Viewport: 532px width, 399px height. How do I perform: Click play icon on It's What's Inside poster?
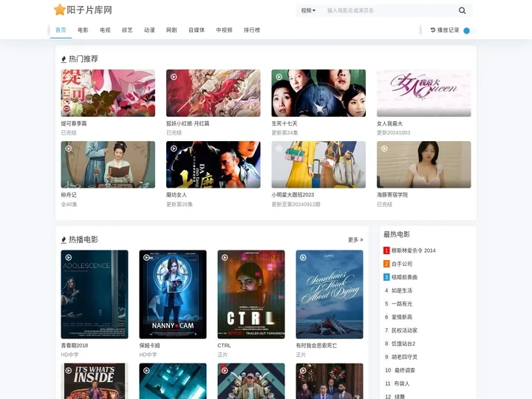point(69,370)
